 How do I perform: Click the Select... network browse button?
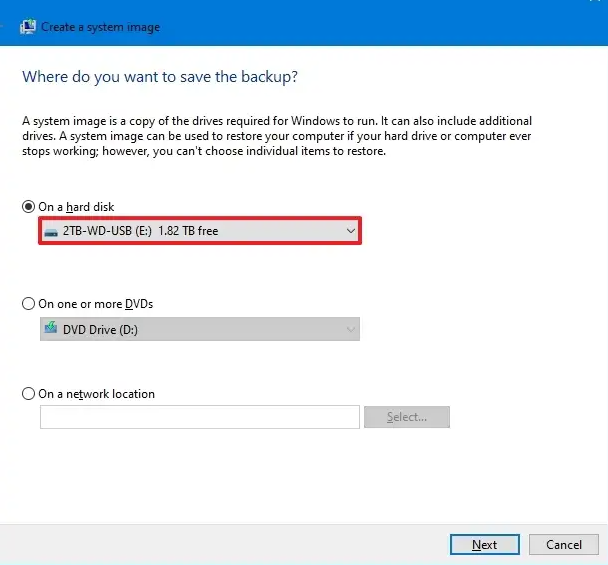pyautogui.click(x=407, y=417)
